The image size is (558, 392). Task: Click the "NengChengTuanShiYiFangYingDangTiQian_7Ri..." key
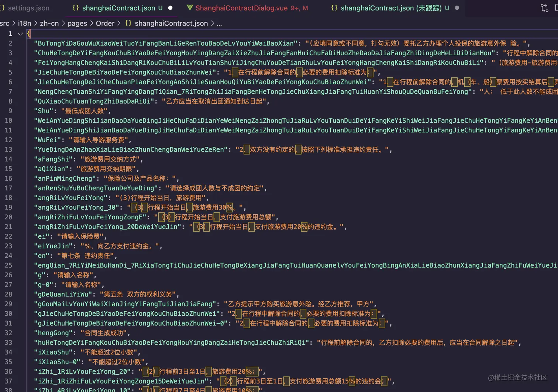pyautogui.click(x=253, y=91)
